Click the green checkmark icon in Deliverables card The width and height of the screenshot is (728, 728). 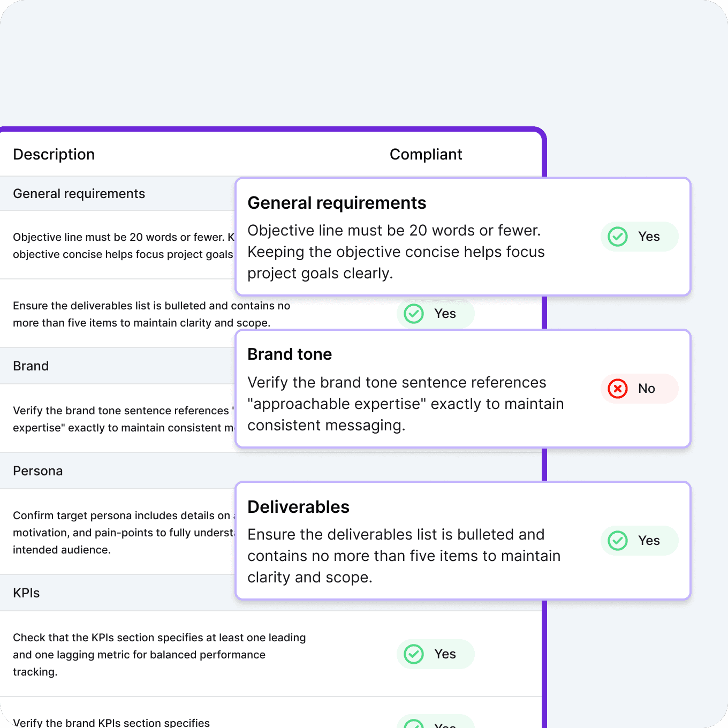(617, 541)
